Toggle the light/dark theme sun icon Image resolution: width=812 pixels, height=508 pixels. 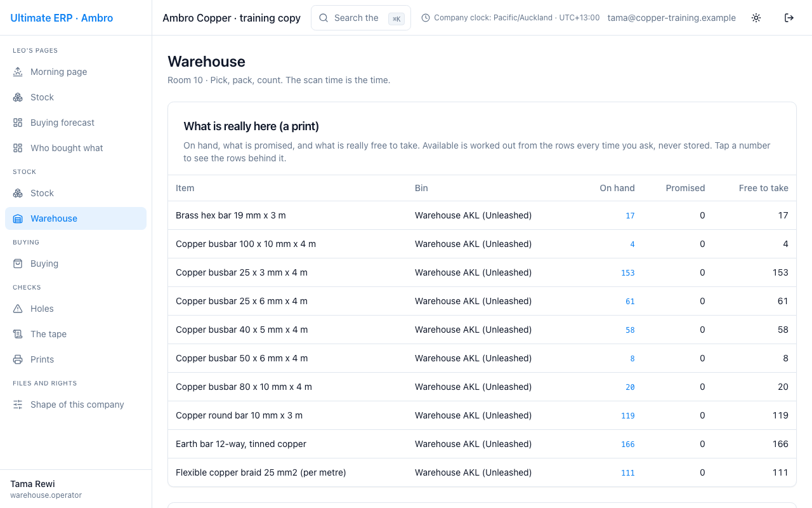click(x=756, y=18)
